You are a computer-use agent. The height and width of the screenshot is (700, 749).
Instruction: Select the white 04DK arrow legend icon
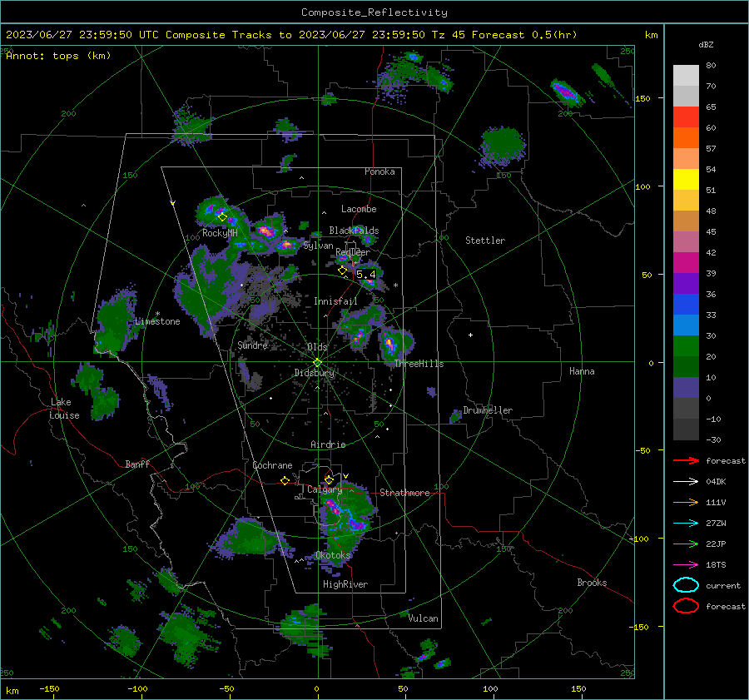(686, 481)
